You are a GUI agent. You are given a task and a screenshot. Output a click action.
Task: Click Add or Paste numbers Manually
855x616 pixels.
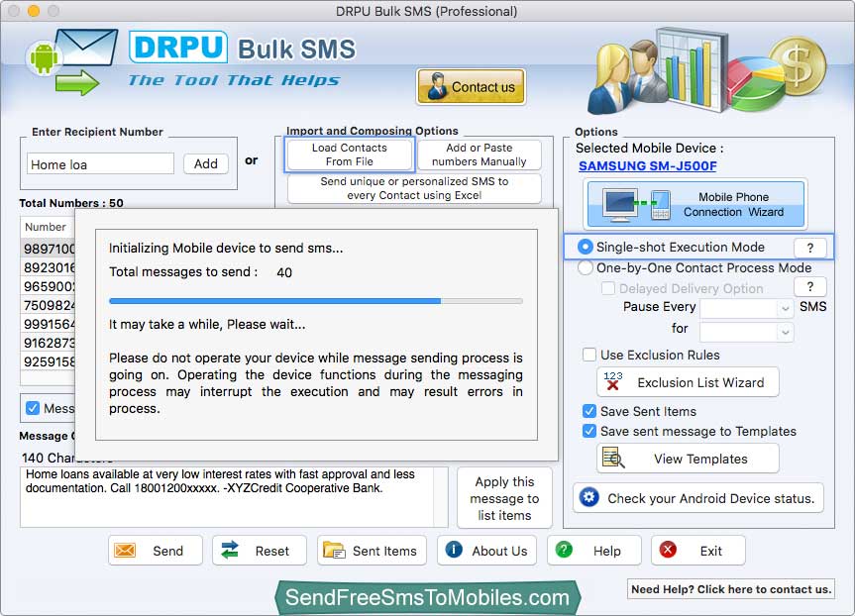480,154
